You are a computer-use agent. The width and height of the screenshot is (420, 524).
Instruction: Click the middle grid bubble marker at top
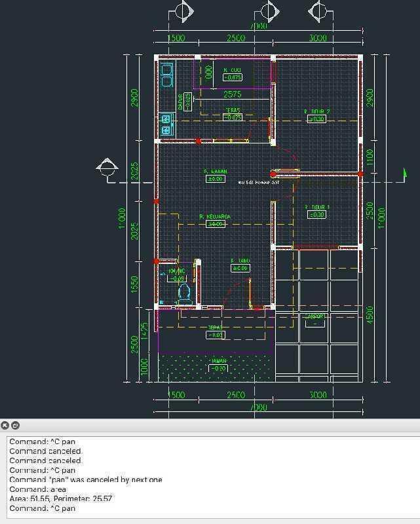[x=267, y=12]
